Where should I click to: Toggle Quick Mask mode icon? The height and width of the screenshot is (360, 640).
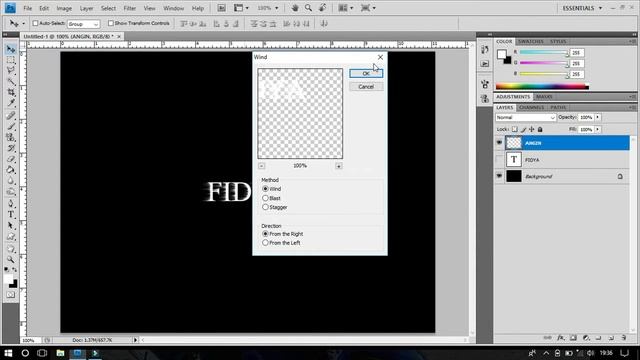tap(11, 295)
